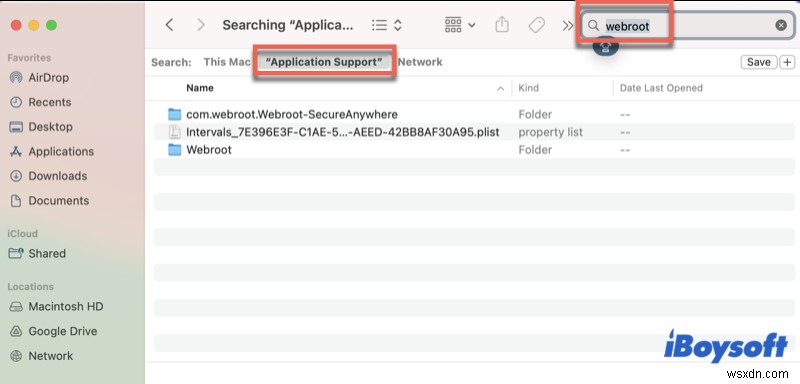Show more toolbar items via double chevron
Screen dimensions: 800x384
[568, 25]
